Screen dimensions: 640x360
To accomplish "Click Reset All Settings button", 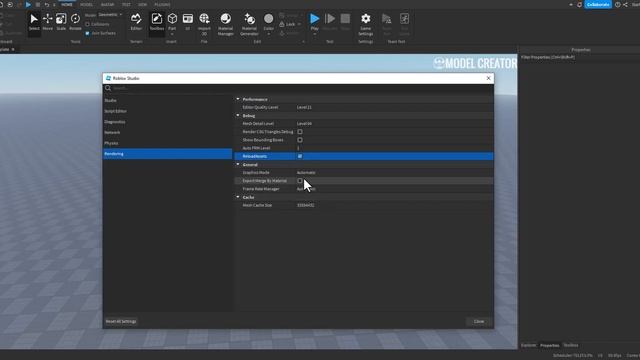I will point(121,322).
